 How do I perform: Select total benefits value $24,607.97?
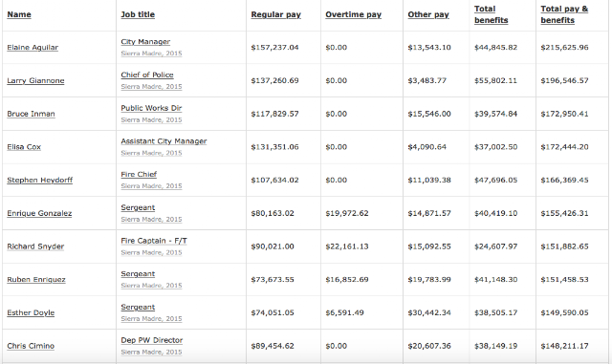point(495,246)
